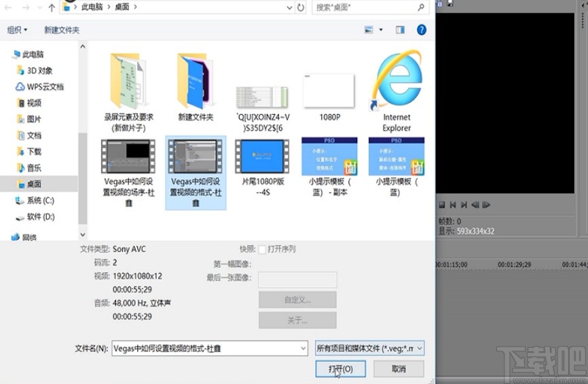This screenshot has width=588, height=384.
Task: Click the Up one level arrow
Action: (52, 7)
